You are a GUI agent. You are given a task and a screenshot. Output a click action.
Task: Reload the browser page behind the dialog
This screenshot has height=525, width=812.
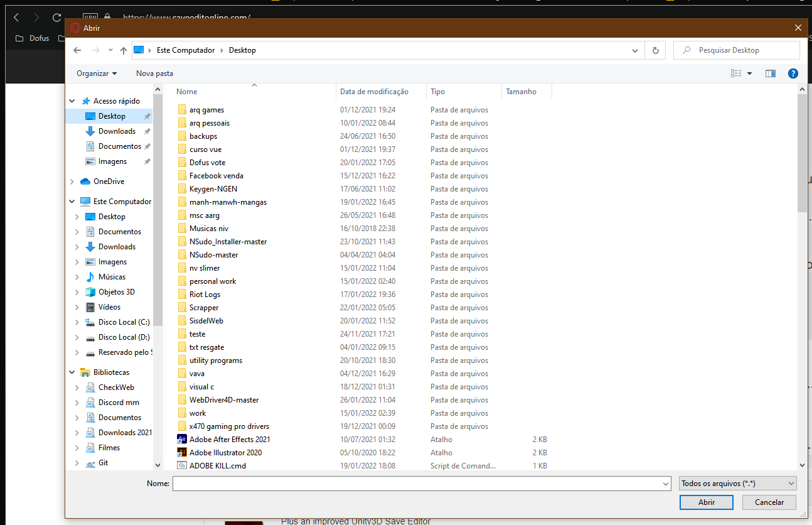click(x=57, y=18)
